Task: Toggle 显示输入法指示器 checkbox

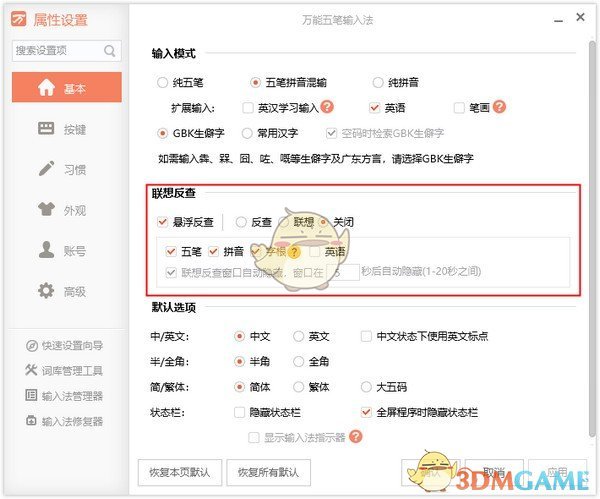Action: (253, 437)
